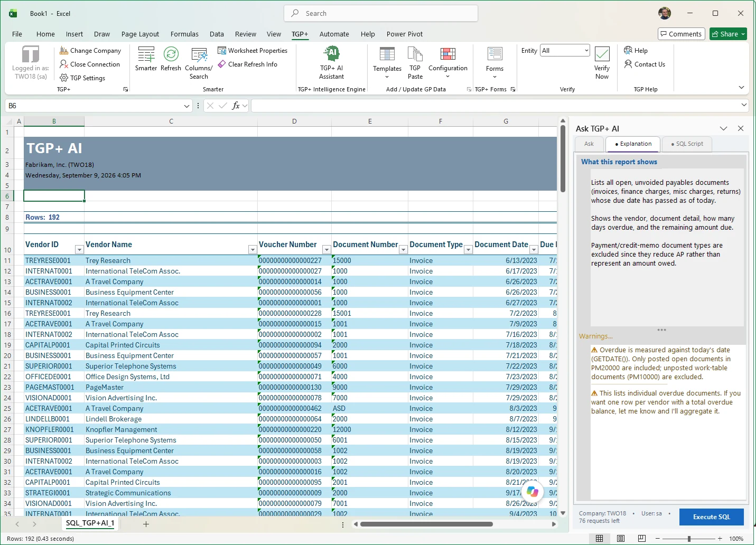Click the user profile picture
This screenshot has height=545, width=756.
pos(665,13)
